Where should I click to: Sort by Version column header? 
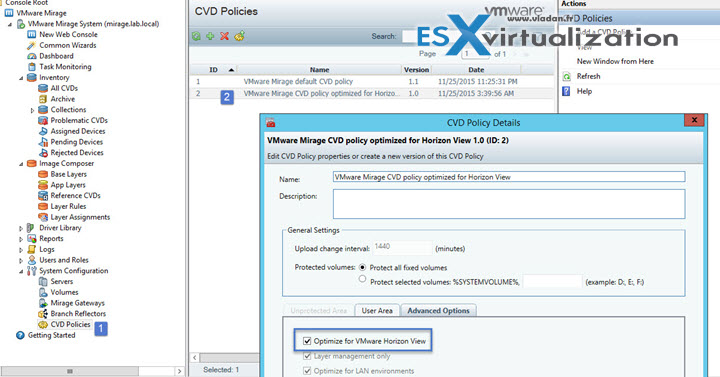[416, 70]
